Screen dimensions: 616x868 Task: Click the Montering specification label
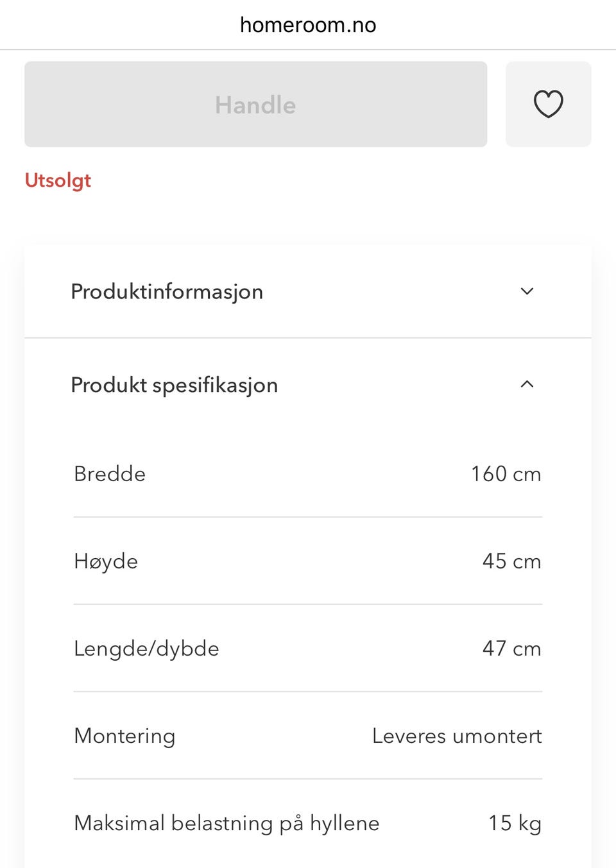click(124, 736)
